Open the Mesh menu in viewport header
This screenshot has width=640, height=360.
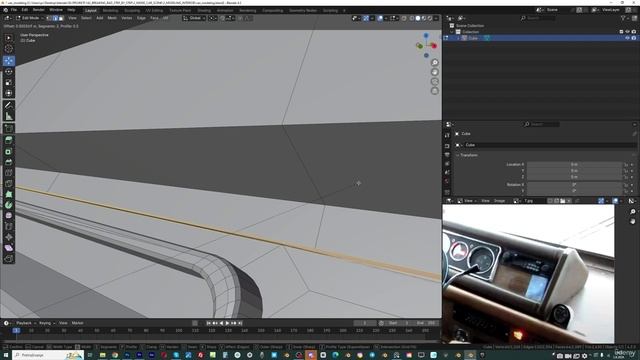112,18
